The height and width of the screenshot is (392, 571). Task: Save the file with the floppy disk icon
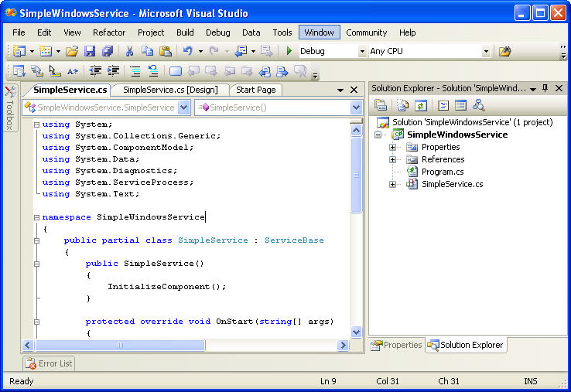tap(90, 51)
